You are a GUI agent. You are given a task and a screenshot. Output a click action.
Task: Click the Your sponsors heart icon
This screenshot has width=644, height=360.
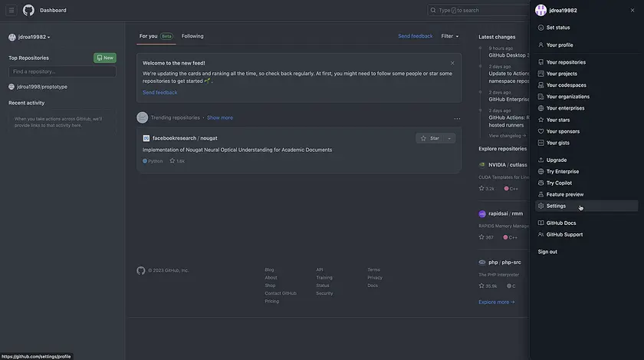540,131
